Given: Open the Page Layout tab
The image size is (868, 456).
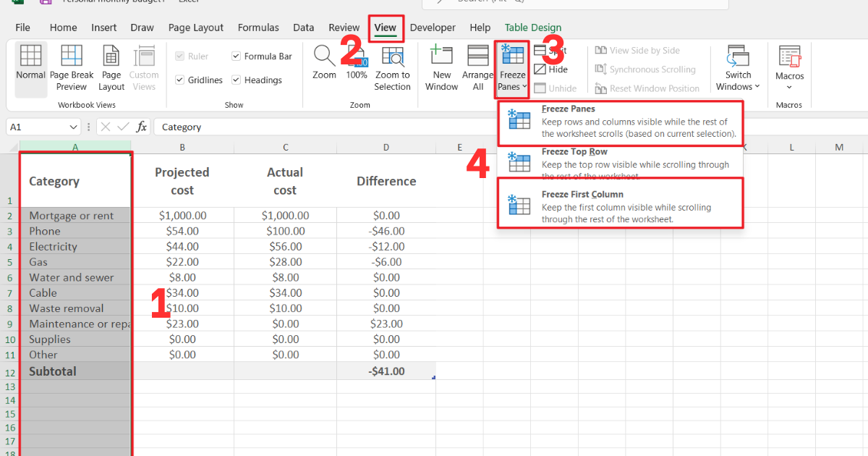Looking at the screenshot, I should tap(196, 28).
